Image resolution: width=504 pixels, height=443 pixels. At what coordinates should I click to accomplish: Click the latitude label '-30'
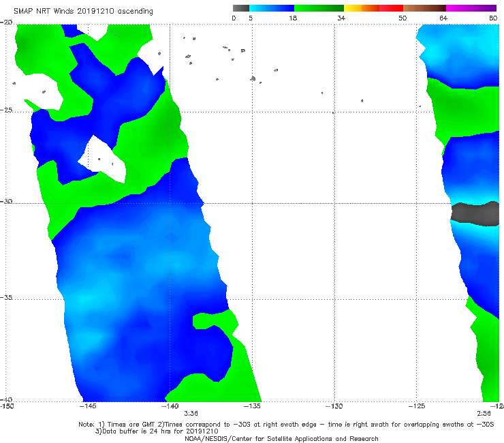tap(6, 201)
